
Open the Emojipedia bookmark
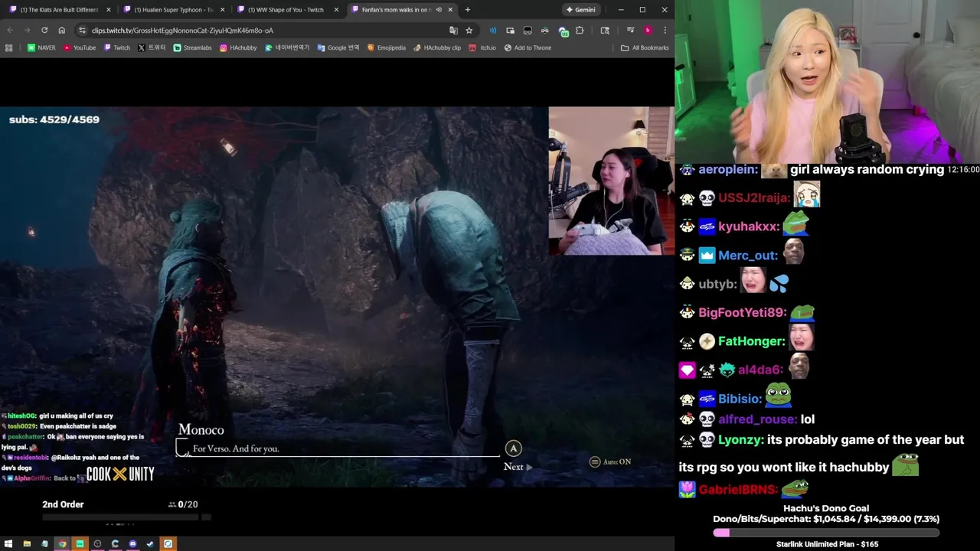point(387,47)
